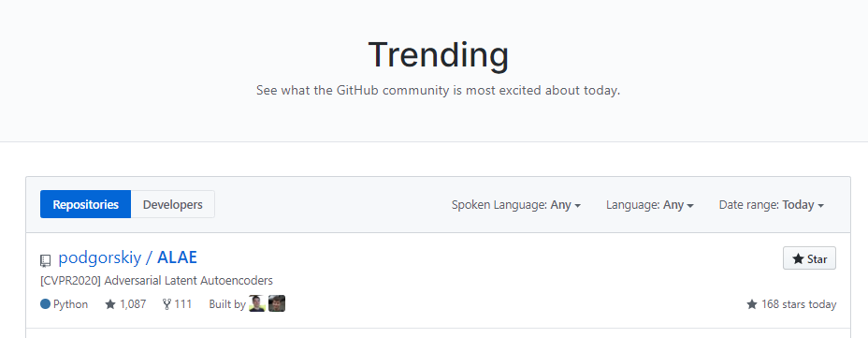Expand the Spoken Language: Any dropdown
The image size is (868, 338).
coord(516,205)
